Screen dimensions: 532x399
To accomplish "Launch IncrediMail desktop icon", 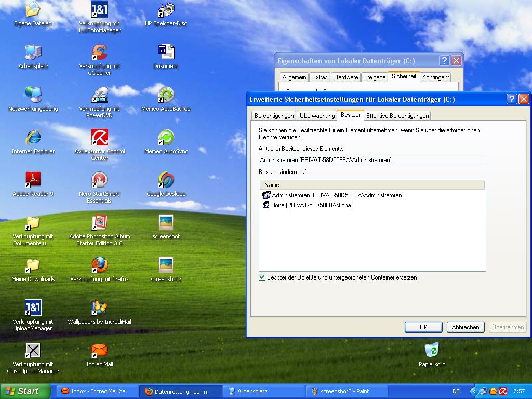I will (99, 351).
